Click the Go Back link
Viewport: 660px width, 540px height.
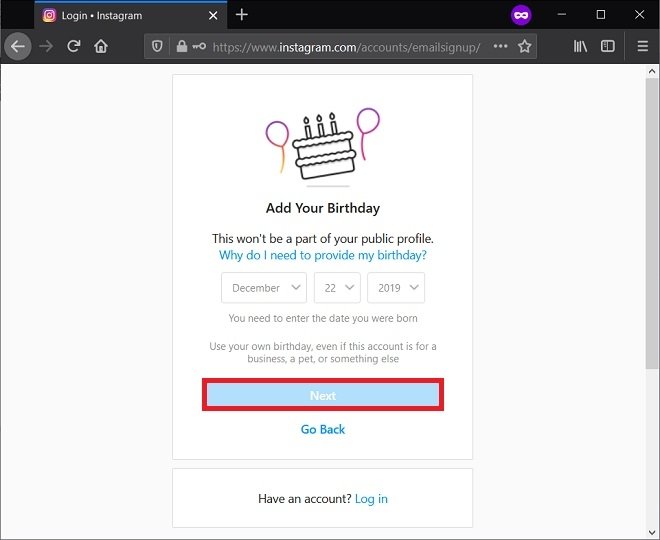(323, 429)
